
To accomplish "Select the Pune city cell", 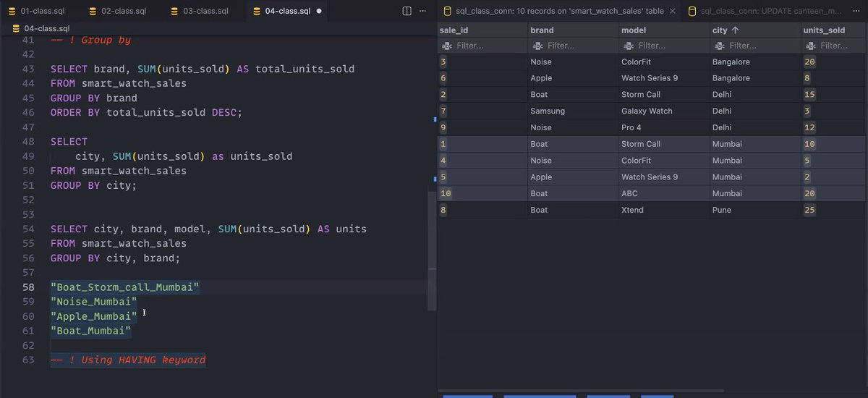I will (x=756, y=210).
